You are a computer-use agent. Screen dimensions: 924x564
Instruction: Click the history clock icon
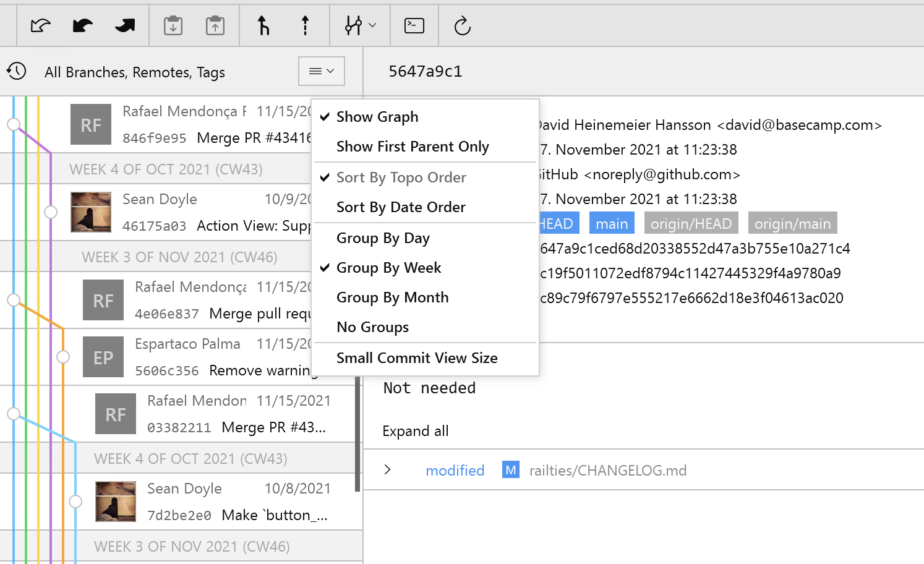pyautogui.click(x=17, y=71)
